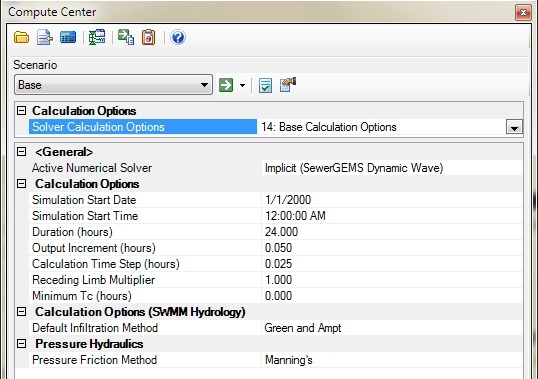Image resolution: width=538 pixels, height=379 pixels.
Task: Click the green Compute arrow button
Action: click(226, 85)
